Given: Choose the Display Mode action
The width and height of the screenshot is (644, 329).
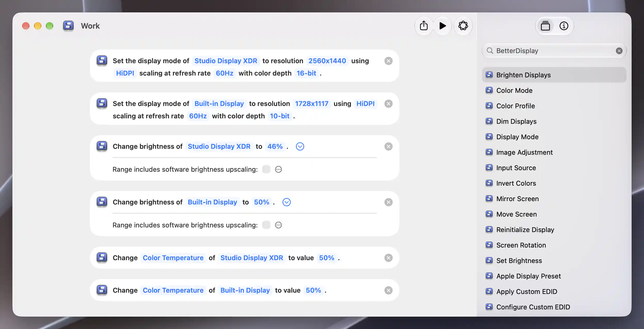Looking at the screenshot, I should (554, 137).
